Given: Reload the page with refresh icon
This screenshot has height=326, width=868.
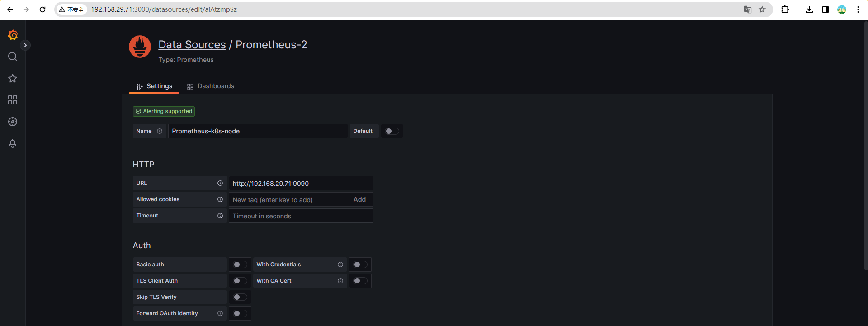Looking at the screenshot, I should pos(42,9).
